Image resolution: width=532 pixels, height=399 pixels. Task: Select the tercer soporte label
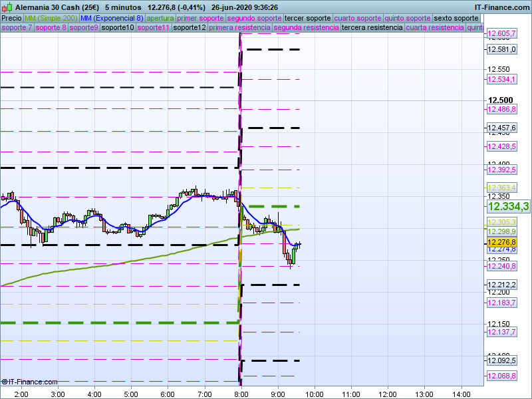(307, 18)
